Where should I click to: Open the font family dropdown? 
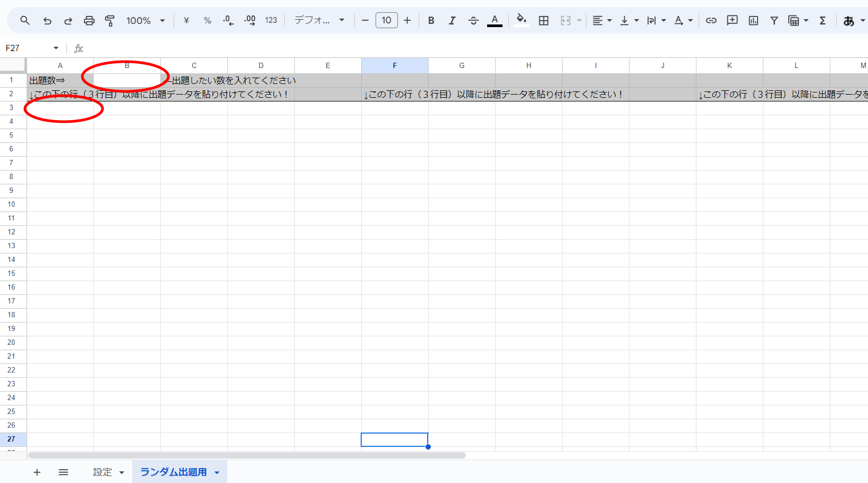pos(319,20)
